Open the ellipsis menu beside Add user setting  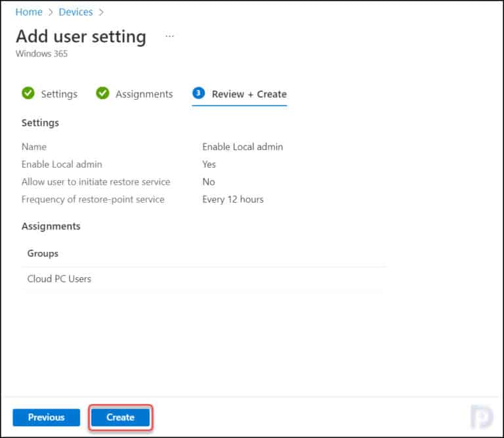click(x=169, y=36)
